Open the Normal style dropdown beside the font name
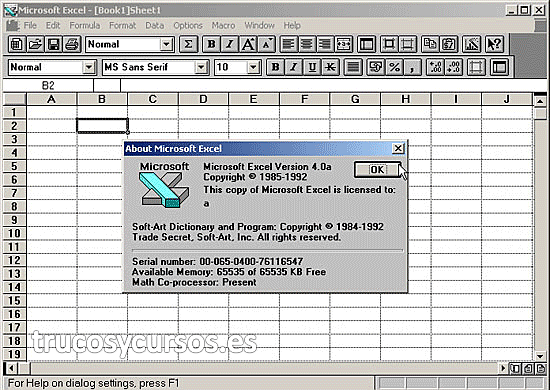551x390 pixels. 89,67
